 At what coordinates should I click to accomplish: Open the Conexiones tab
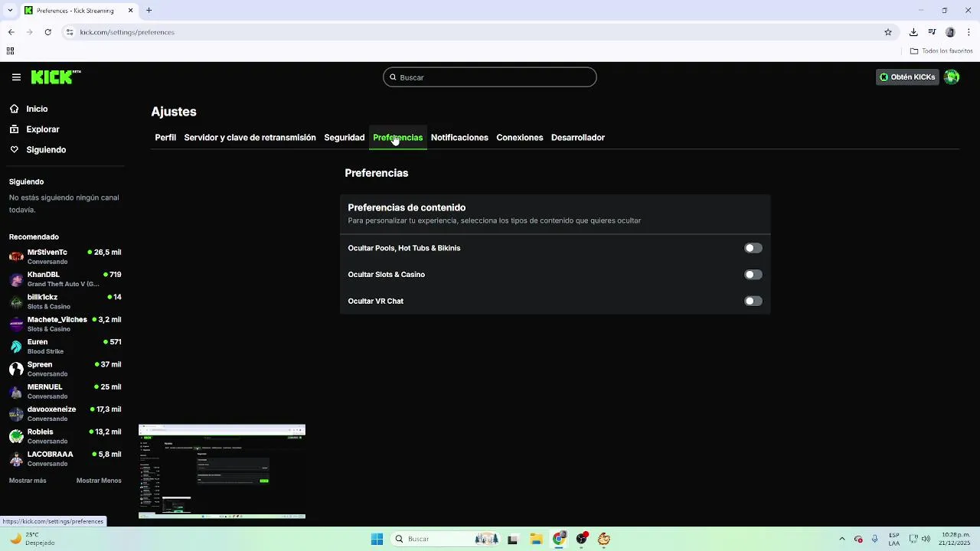point(519,138)
